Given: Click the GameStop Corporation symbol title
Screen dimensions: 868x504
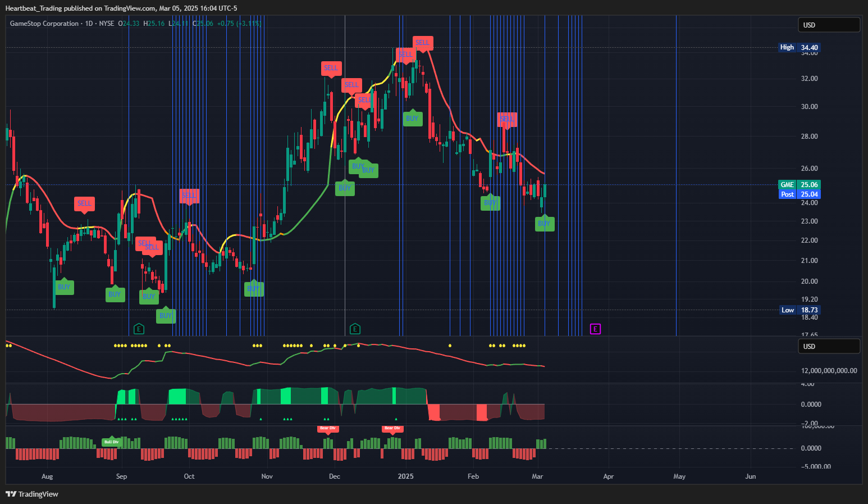Looking at the screenshot, I should click(x=44, y=24).
